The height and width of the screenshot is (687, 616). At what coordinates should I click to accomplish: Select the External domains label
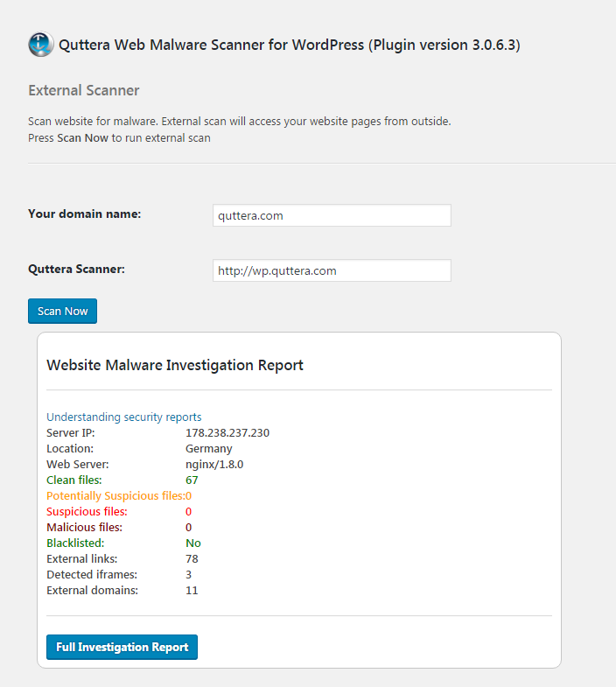point(92,590)
